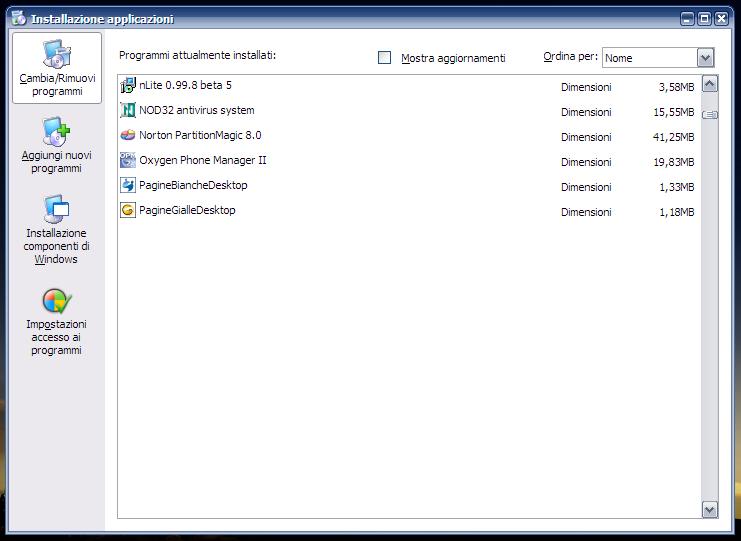Select Norton PartitionMagic 8.0 entry
741x541 pixels.
coord(409,136)
